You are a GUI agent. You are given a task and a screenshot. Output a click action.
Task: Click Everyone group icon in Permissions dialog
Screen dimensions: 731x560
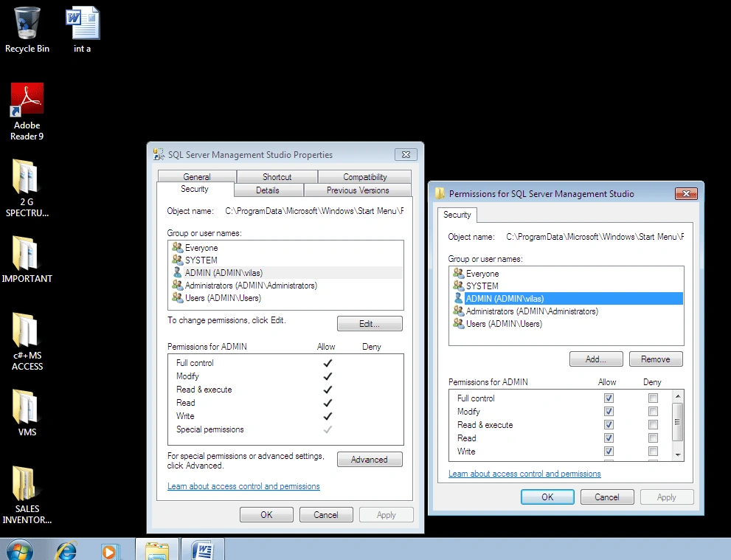pos(458,273)
